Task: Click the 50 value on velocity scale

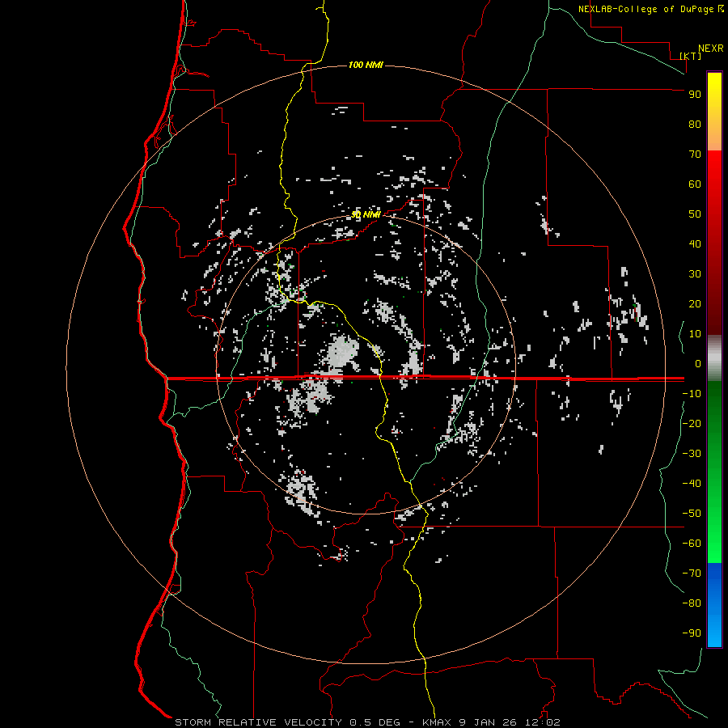Action: (x=695, y=214)
